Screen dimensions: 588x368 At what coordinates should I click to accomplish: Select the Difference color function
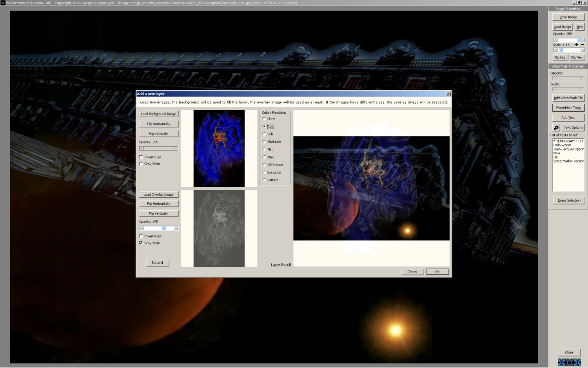(x=264, y=165)
